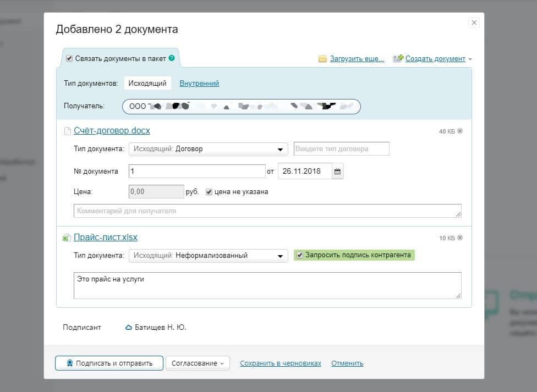
Task: Click the Excel file icon of Прайс-лист
Action: click(66, 238)
